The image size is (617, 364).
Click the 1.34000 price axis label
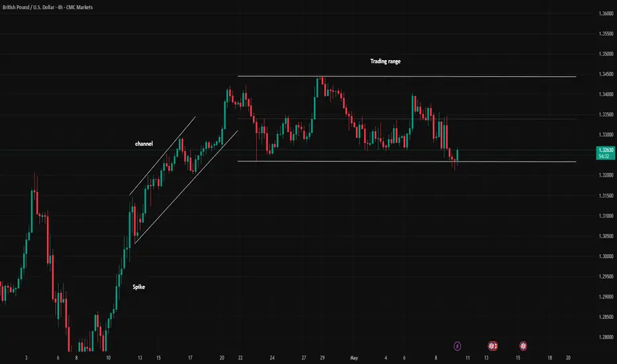point(606,95)
